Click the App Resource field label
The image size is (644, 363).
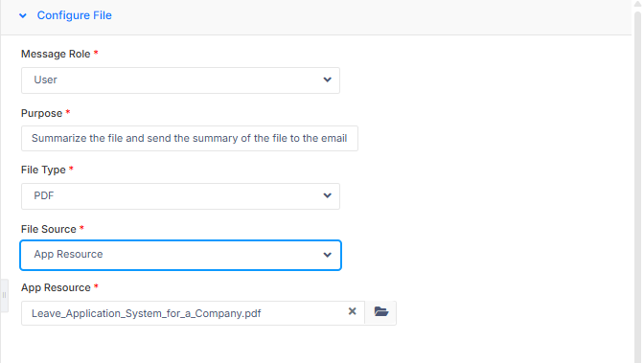point(56,287)
